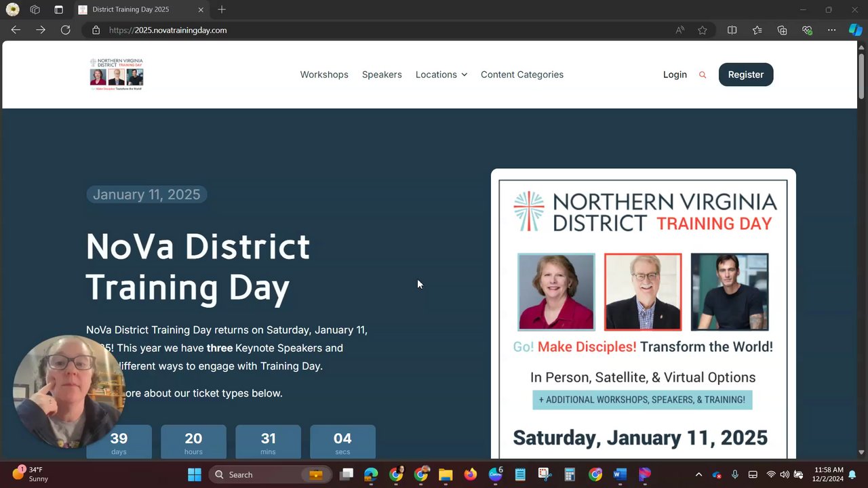Open the volume control in tray
This screenshot has width=868, height=488.
click(785, 474)
